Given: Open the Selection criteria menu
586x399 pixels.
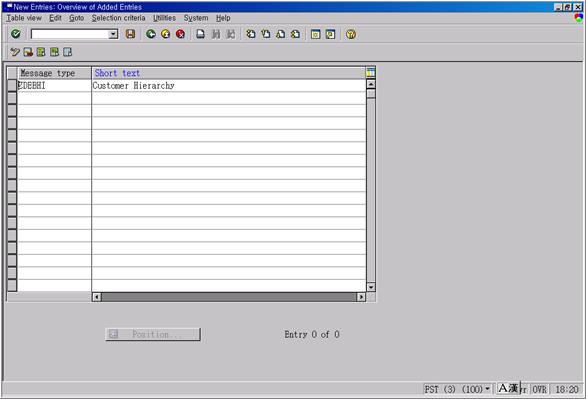Looking at the screenshot, I should (x=118, y=18).
